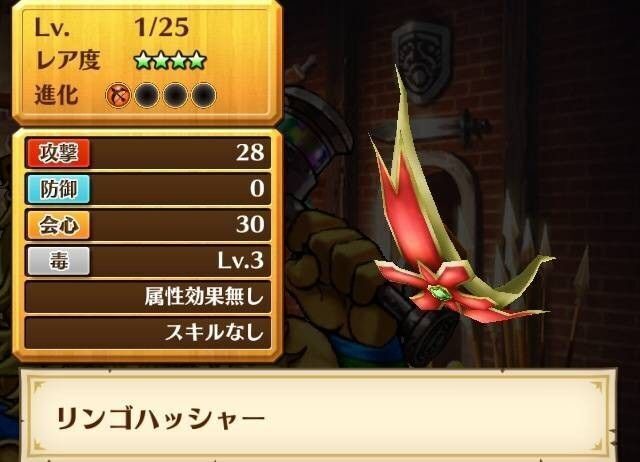Tap the filled evolution apple icon
Image resolution: width=640 pixels, height=462 pixels.
[118, 96]
